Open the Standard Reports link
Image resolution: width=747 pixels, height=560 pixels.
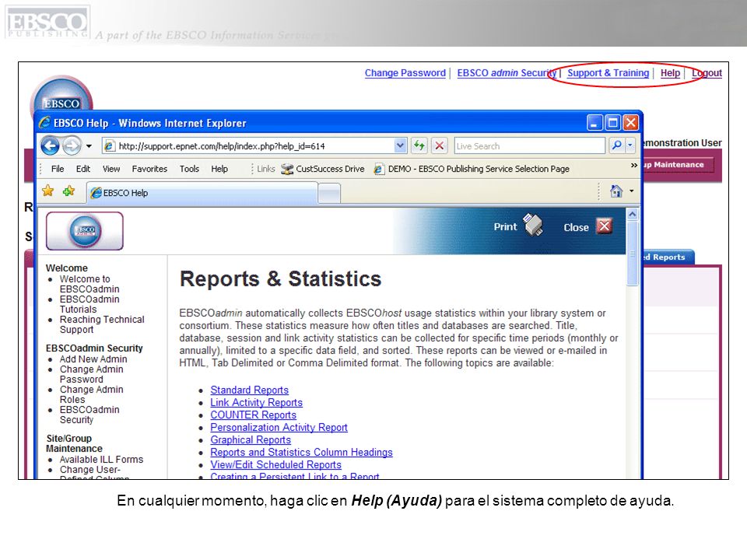[250, 390]
